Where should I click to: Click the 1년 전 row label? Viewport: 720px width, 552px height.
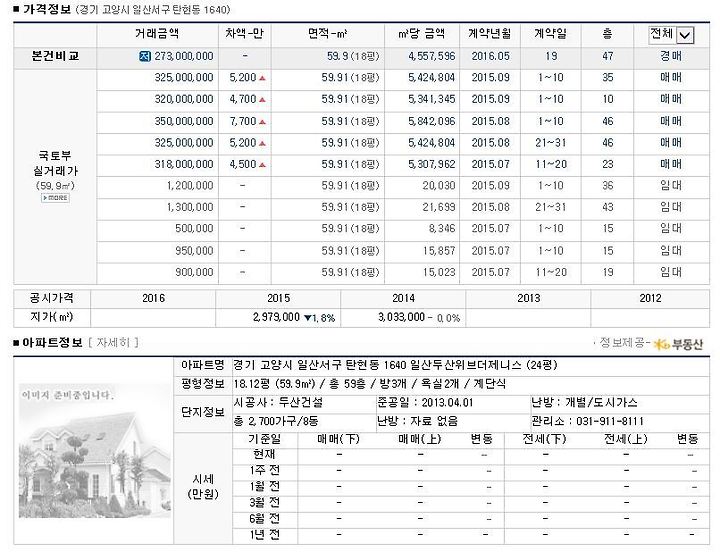tap(264, 535)
